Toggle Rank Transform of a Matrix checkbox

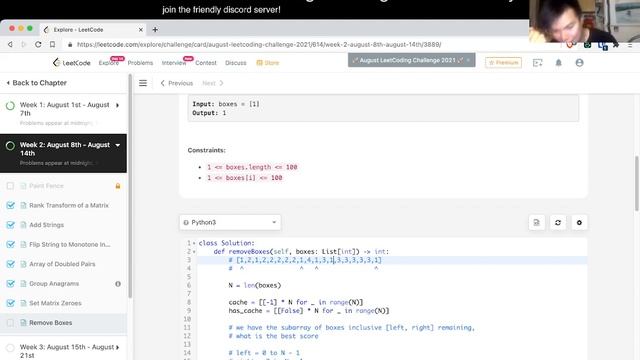click(x=10, y=205)
